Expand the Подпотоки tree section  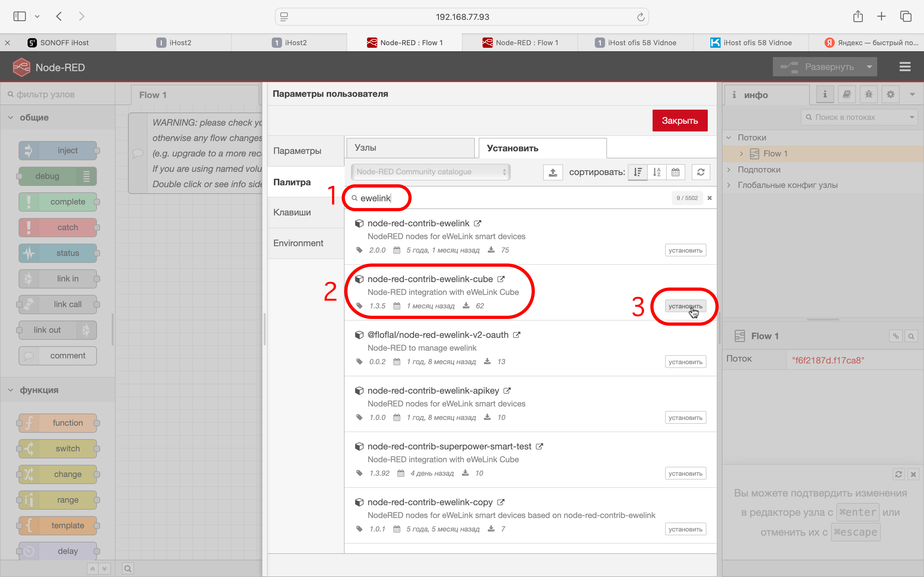coord(729,170)
